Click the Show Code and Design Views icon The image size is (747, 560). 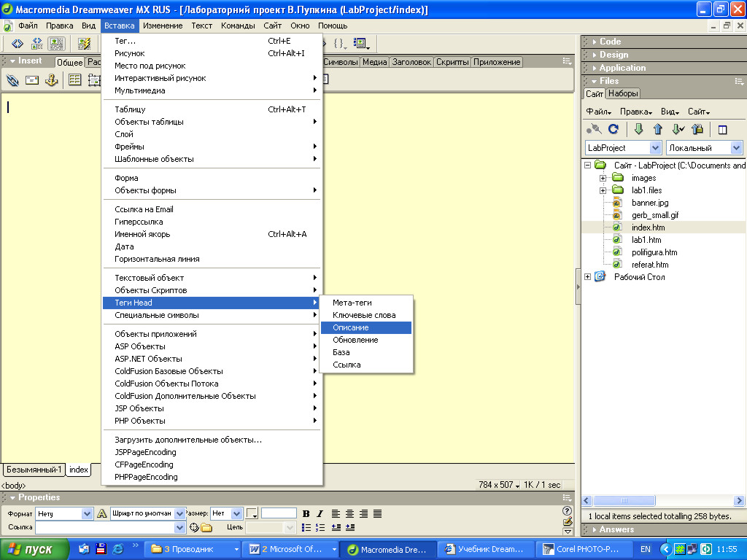[x=36, y=44]
